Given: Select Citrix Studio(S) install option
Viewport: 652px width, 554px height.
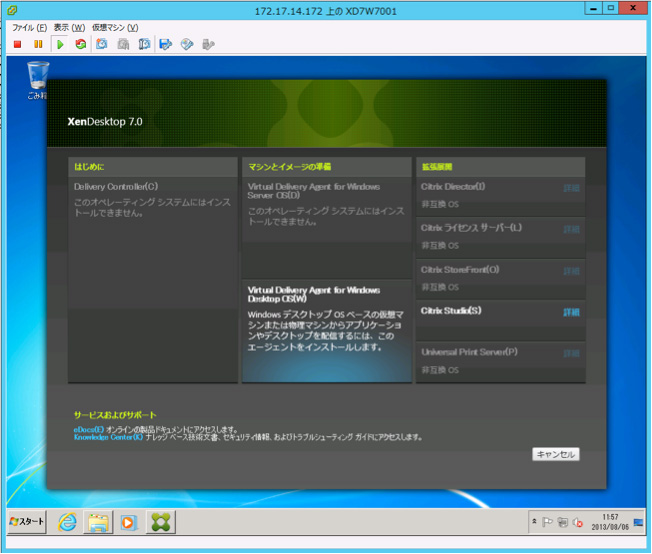Looking at the screenshot, I should [x=451, y=311].
